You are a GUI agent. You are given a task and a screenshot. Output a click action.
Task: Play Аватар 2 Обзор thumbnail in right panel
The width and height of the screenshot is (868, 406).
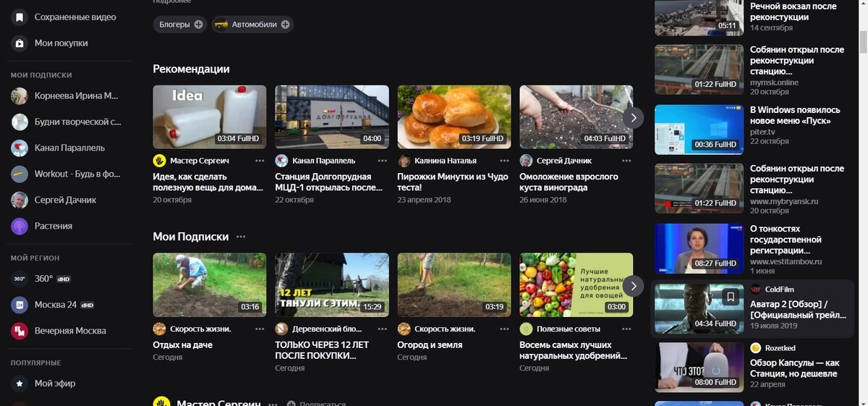[699, 309]
